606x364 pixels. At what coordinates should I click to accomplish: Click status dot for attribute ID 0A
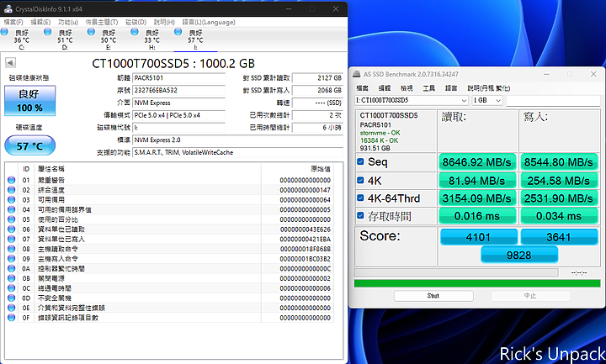click(11, 269)
